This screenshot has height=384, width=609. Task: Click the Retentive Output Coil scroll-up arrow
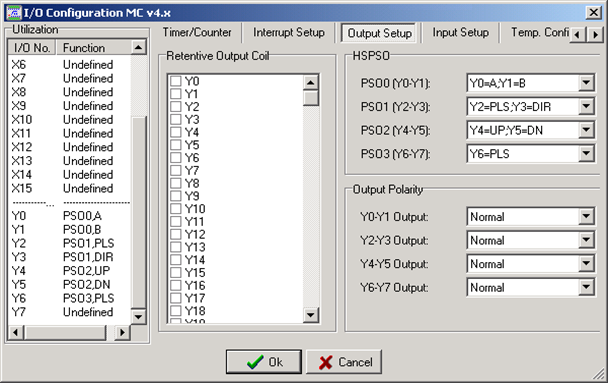pyautogui.click(x=311, y=82)
